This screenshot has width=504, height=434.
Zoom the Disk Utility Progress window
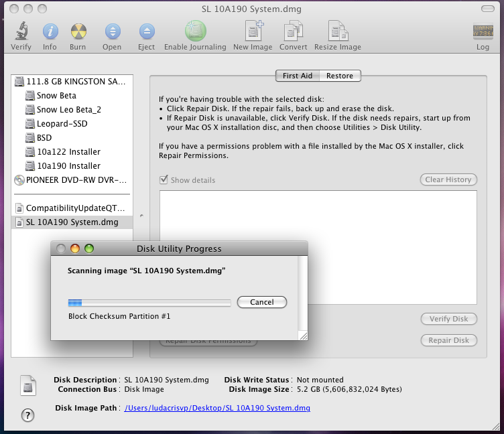pos(89,248)
